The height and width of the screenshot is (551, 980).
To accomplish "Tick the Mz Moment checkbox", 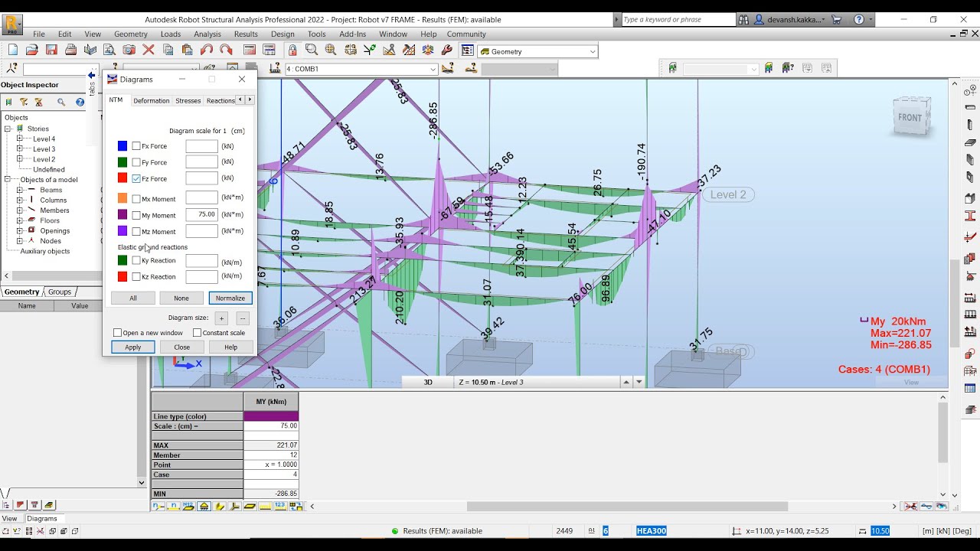I will tap(136, 231).
